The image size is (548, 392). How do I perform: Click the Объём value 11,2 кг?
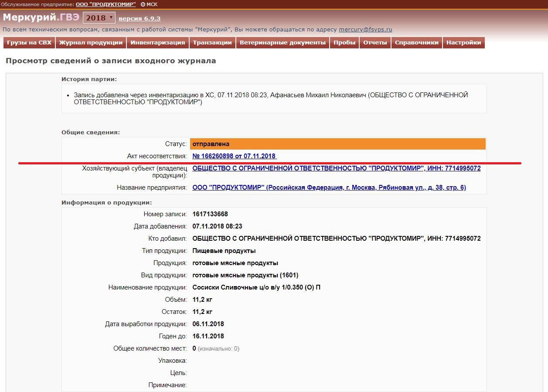point(202,300)
